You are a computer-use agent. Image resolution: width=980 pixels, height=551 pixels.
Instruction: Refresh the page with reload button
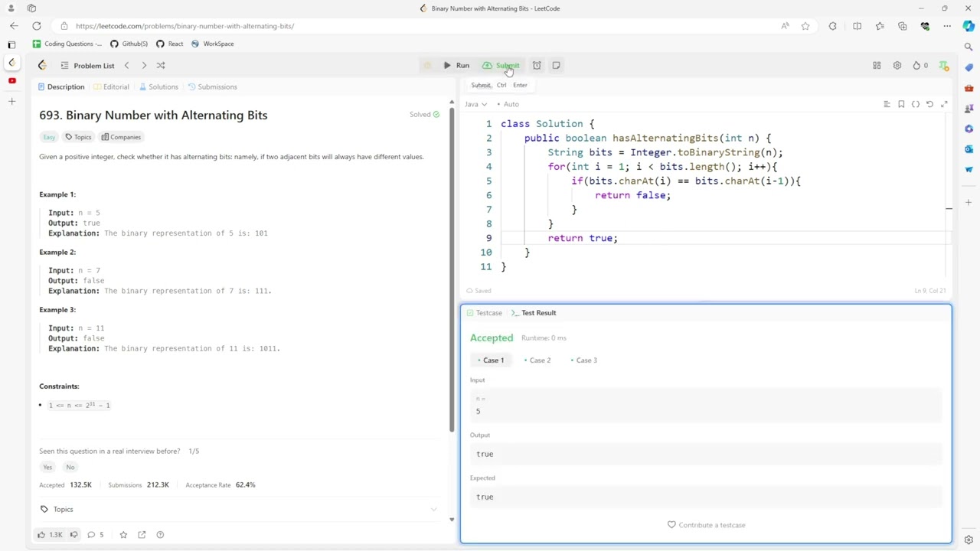click(x=37, y=26)
